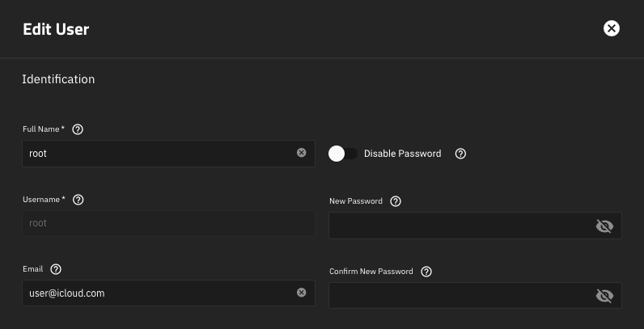
Task: Click the Identification section heading
Action: pos(58,79)
